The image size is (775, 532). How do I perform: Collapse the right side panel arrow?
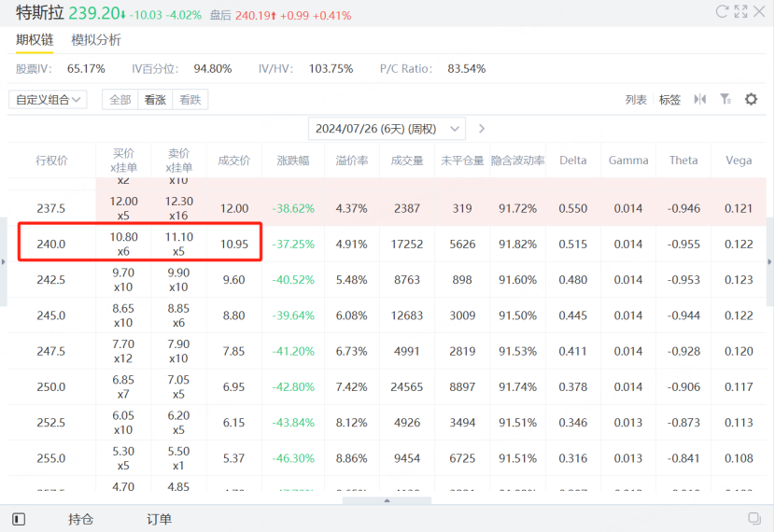point(769,262)
